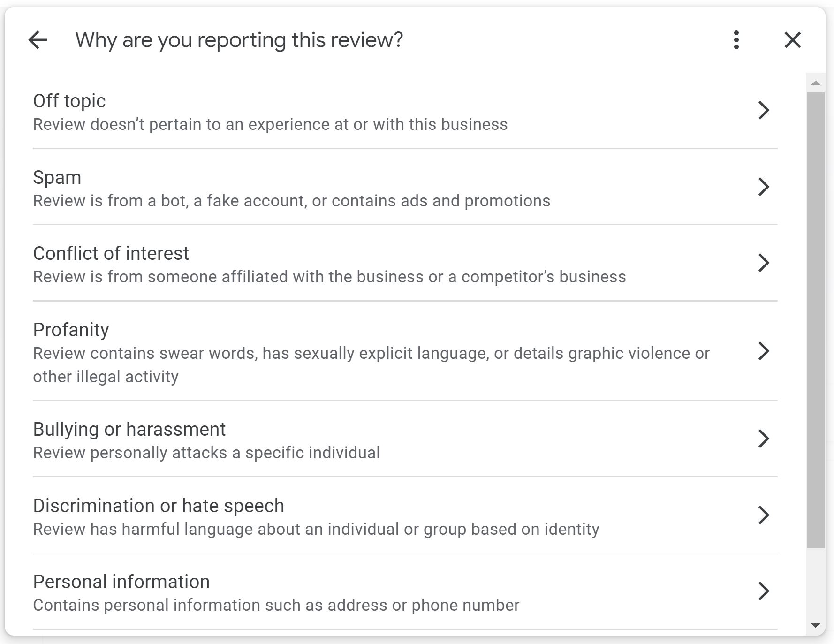Image resolution: width=834 pixels, height=644 pixels.
Task: Open the three-dot more options menu
Action: point(736,40)
